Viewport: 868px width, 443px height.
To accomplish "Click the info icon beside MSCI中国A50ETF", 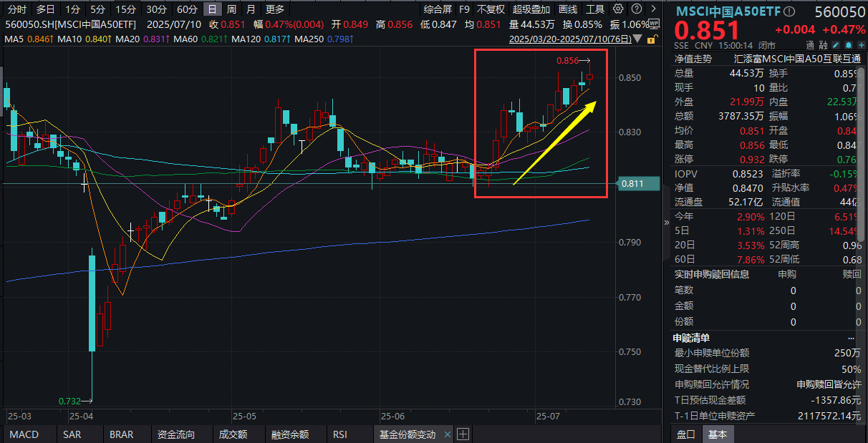I will [x=789, y=10].
